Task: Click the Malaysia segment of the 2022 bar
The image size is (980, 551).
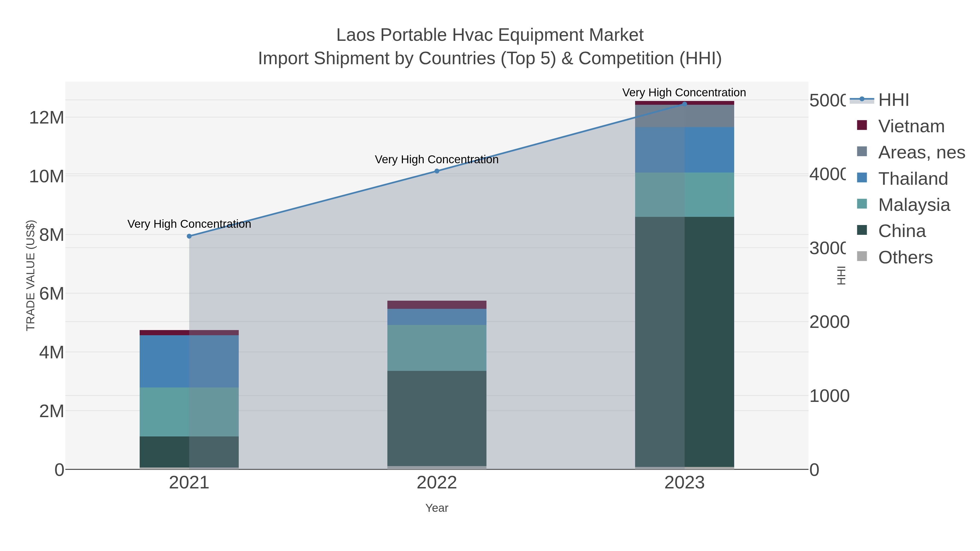Action: tap(437, 348)
